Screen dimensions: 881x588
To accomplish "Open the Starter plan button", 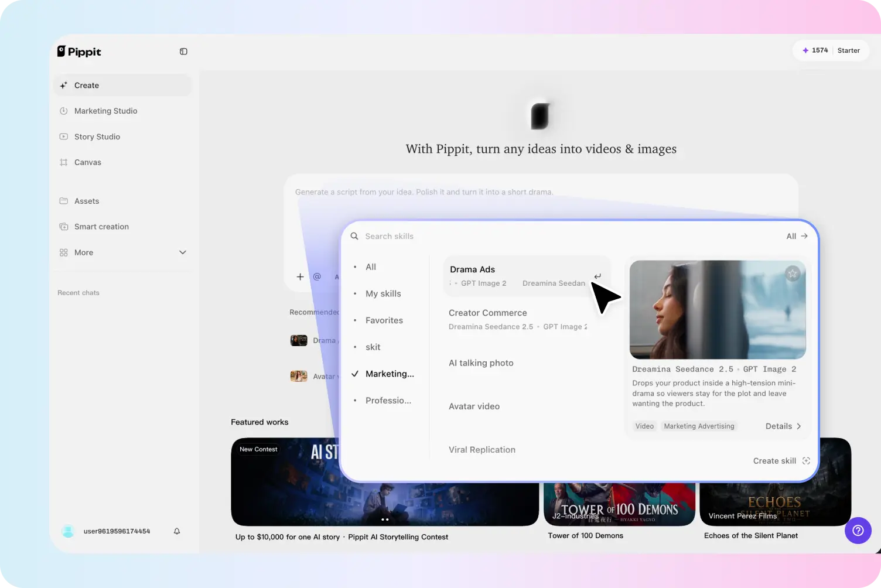I will [x=849, y=50].
